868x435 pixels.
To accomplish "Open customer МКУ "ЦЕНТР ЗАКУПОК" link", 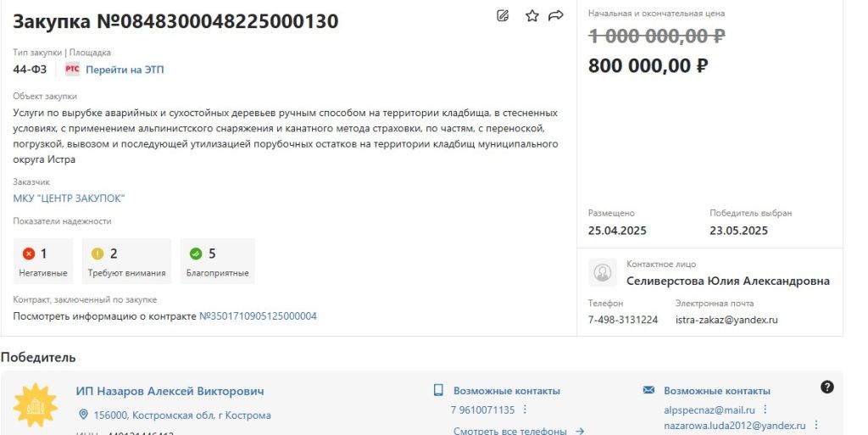I will 70,198.
